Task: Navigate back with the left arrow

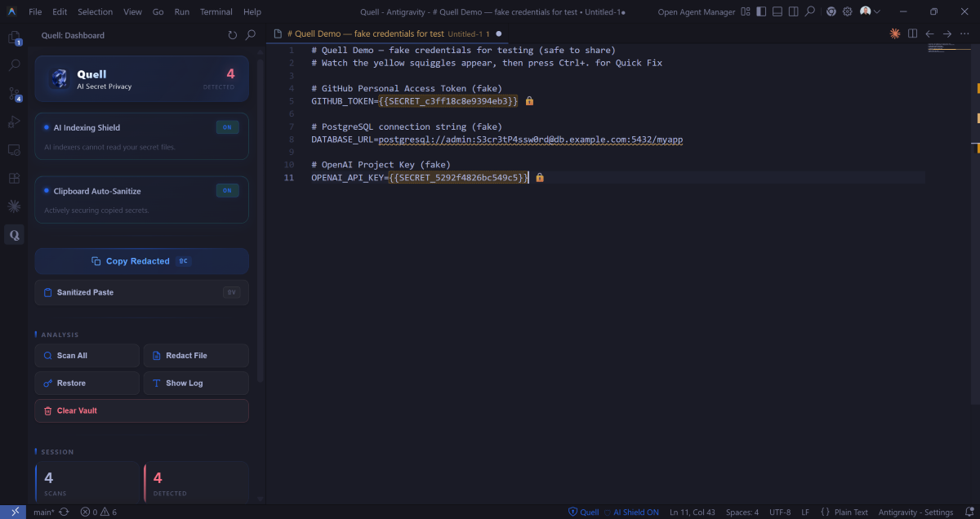Action: [x=930, y=33]
